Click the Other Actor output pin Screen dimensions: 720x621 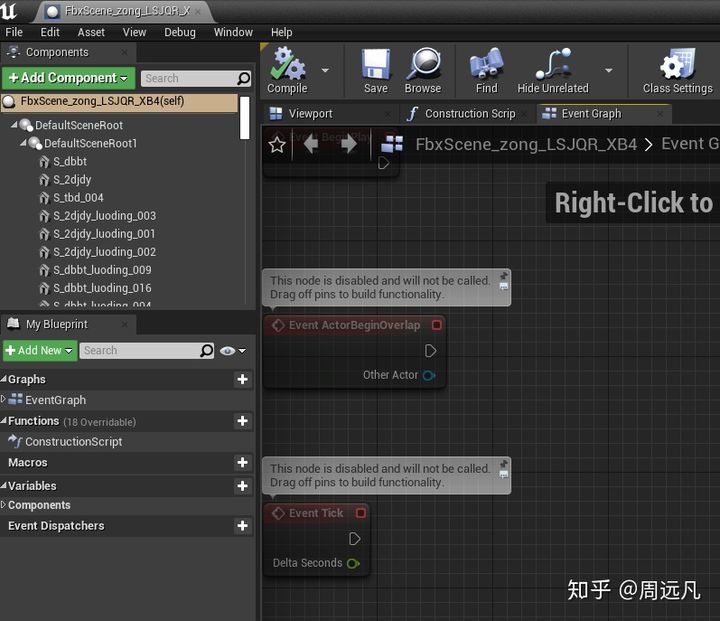[x=429, y=375]
